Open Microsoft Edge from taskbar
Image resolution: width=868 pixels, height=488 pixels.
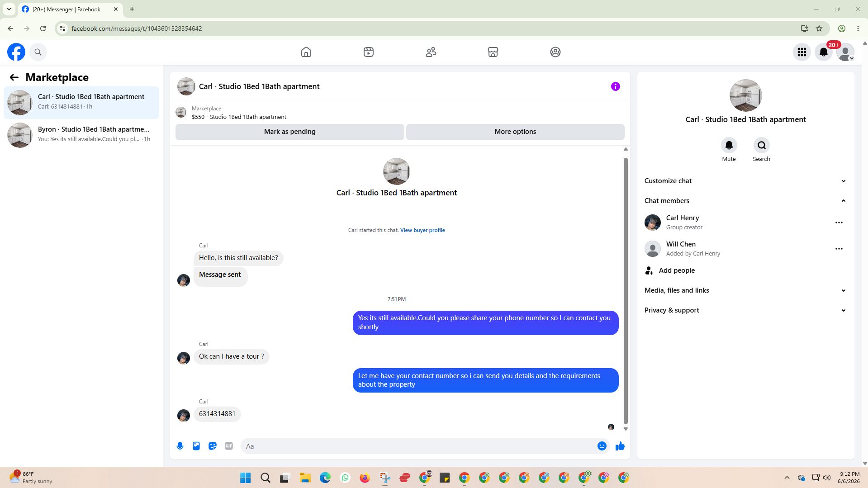point(325,478)
